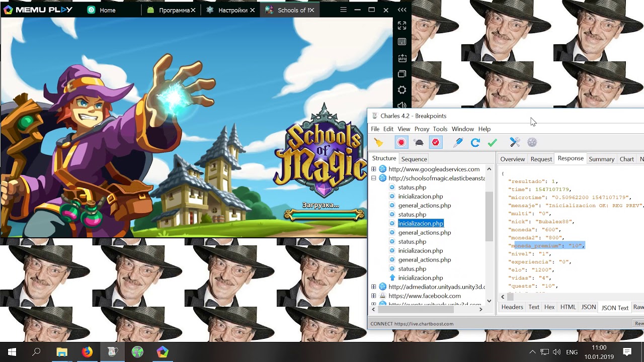Toggle breakpoints in Charles toolbar

click(x=436, y=143)
